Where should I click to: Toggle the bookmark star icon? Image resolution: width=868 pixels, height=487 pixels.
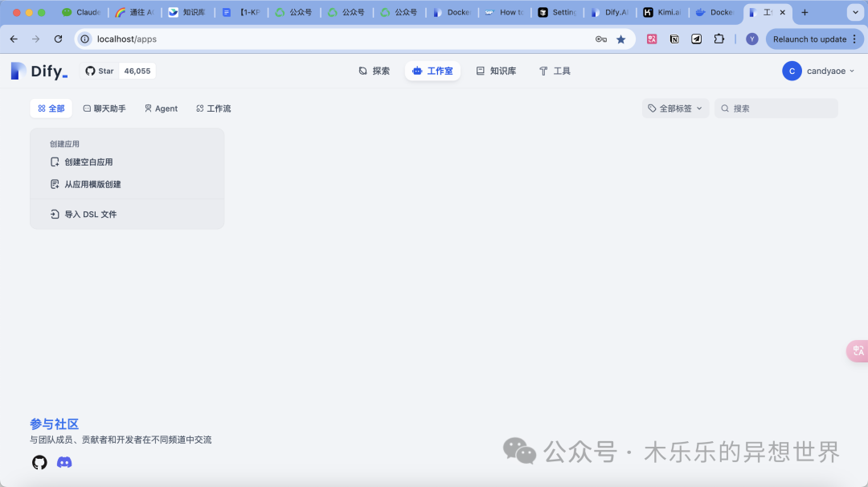click(621, 39)
